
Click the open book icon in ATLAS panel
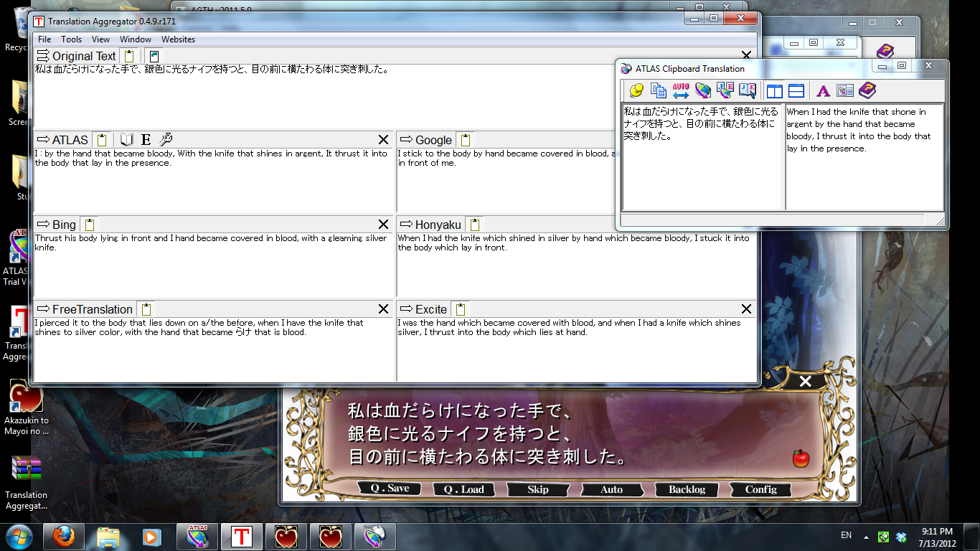pyautogui.click(x=127, y=139)
